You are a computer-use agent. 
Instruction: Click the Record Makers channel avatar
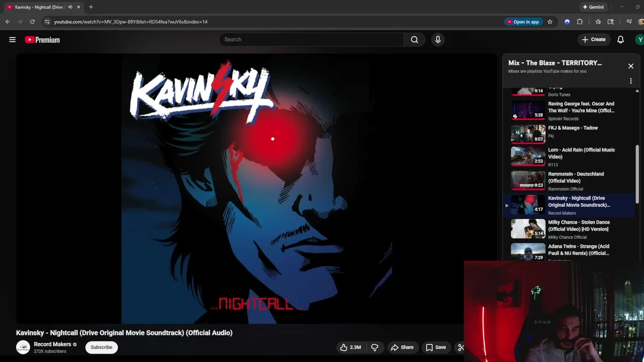pyautogui.click(x=23, y=347)
